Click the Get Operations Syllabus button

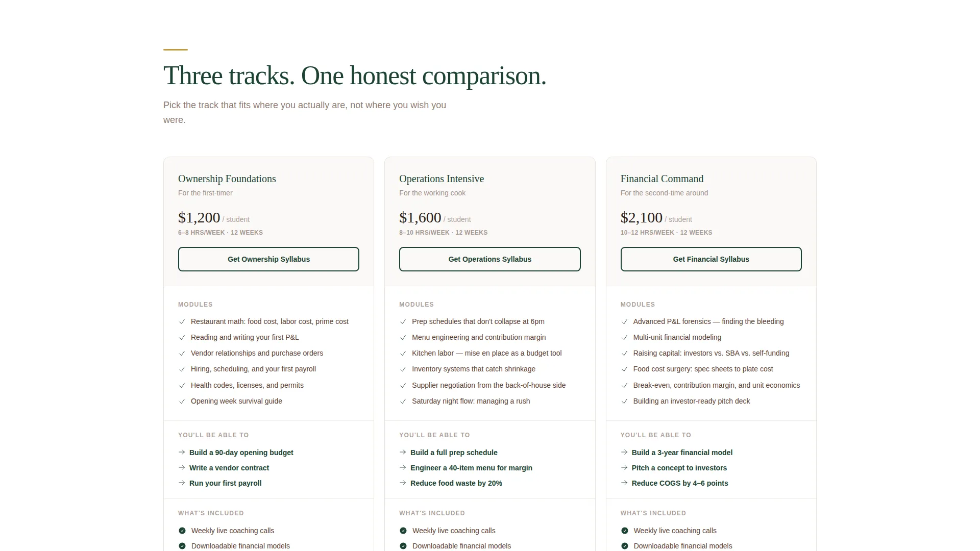coord(489,259)
